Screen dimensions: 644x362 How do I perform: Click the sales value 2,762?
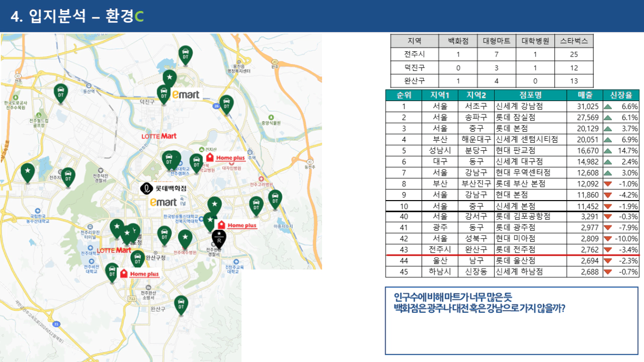click(x=585, y=249)
